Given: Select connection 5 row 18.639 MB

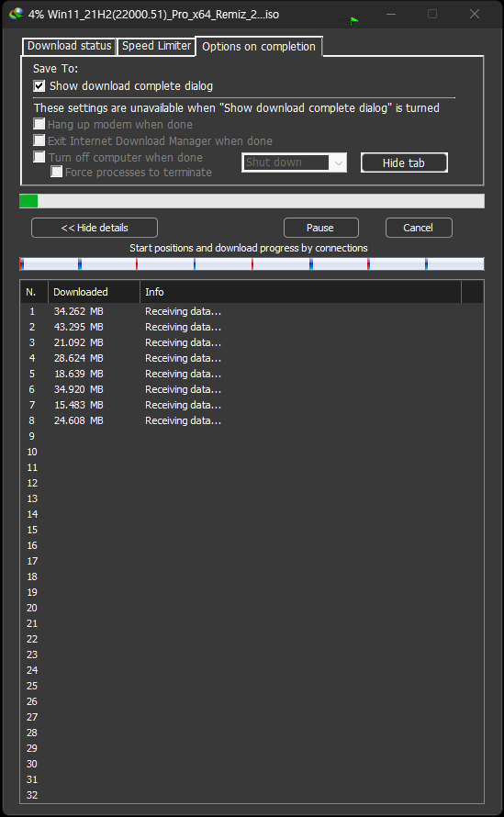Looking at the screenshot, I should pyautogui.click(x=252, y=374).
